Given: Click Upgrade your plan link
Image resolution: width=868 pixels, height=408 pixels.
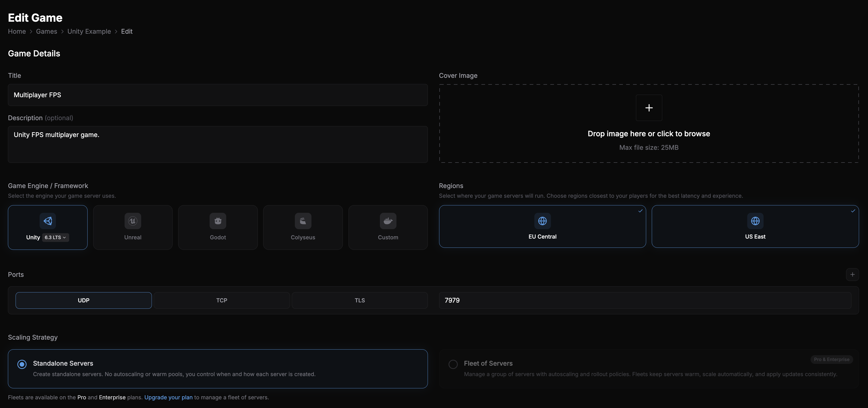Looking at the screenshot, I should pos(168,397).
